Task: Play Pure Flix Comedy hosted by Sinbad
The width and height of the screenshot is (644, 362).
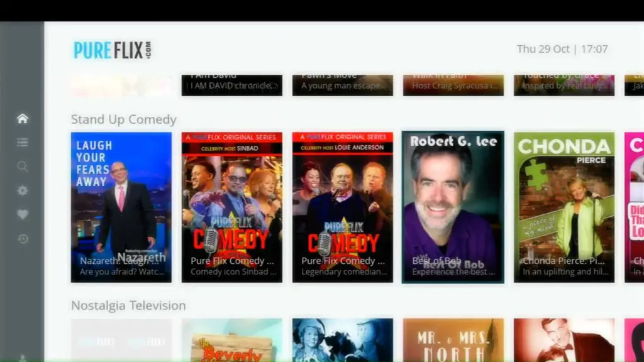Action: pyautogui.click(x=231, y=207)
